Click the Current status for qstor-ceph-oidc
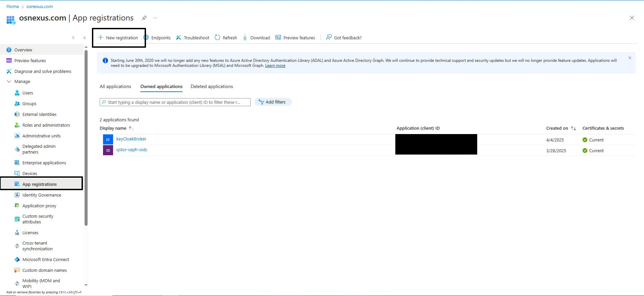 593,151
